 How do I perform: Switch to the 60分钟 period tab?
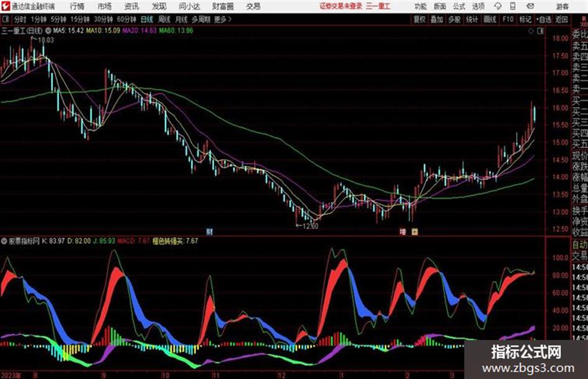point(126,19)
